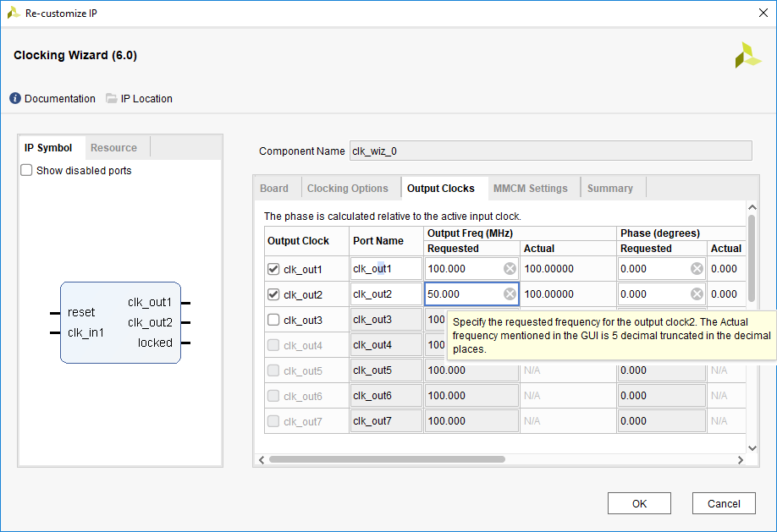
Task: Edit the Component Name field
Action: 550,151
